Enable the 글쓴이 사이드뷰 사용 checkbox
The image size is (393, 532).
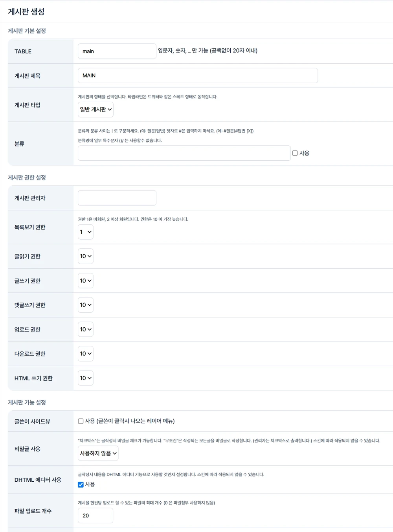pos(81,421)
